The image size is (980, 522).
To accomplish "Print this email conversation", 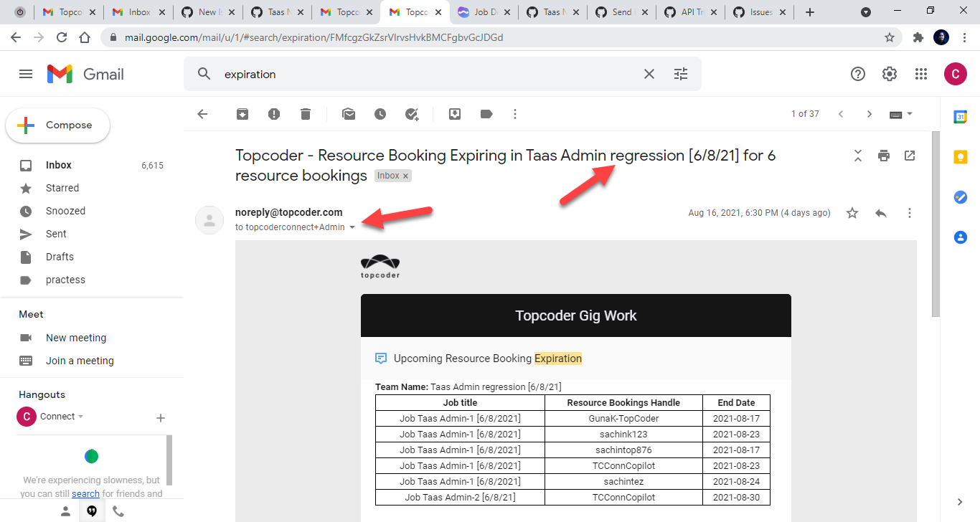I will [884, 156].
